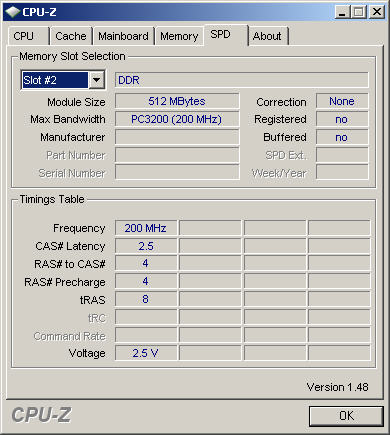Click the empty Manufacturer field

(177, 137)
